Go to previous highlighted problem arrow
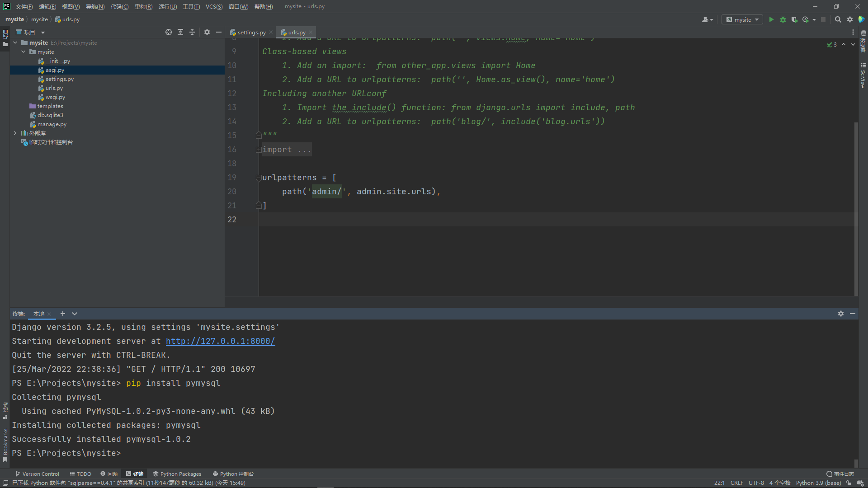The image size is (868, 488). click(844, 44)
